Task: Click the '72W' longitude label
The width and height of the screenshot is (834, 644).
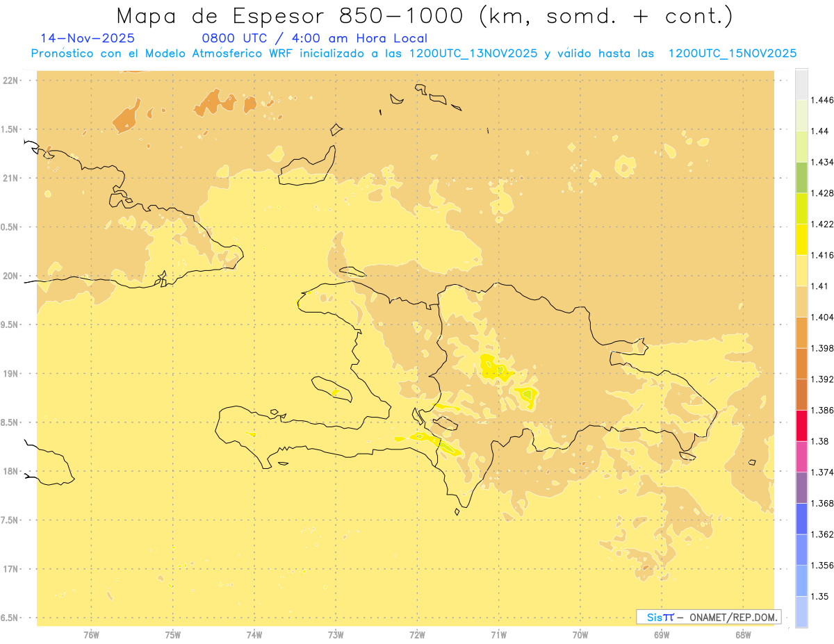Action: point(417,635)
